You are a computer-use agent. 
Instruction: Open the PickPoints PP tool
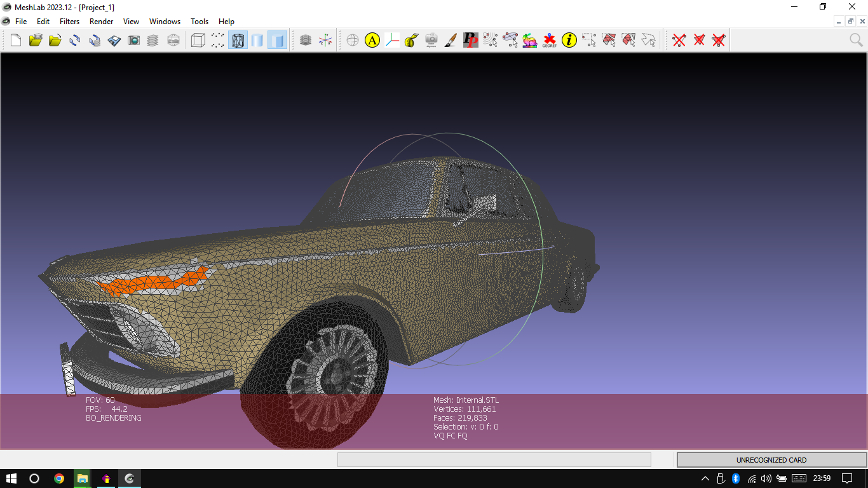pos(470,41)
